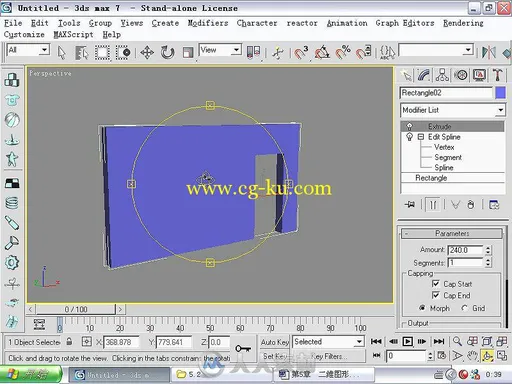Select the Select Object arrow tool
The height and width of the screenshot is (384, 512).
(61, 52)
